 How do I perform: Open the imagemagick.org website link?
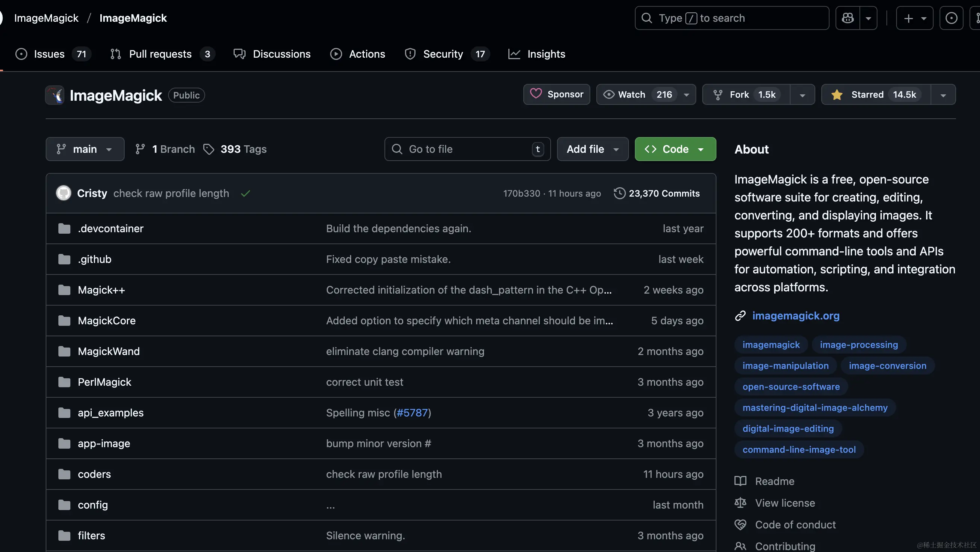click(795, 316)
